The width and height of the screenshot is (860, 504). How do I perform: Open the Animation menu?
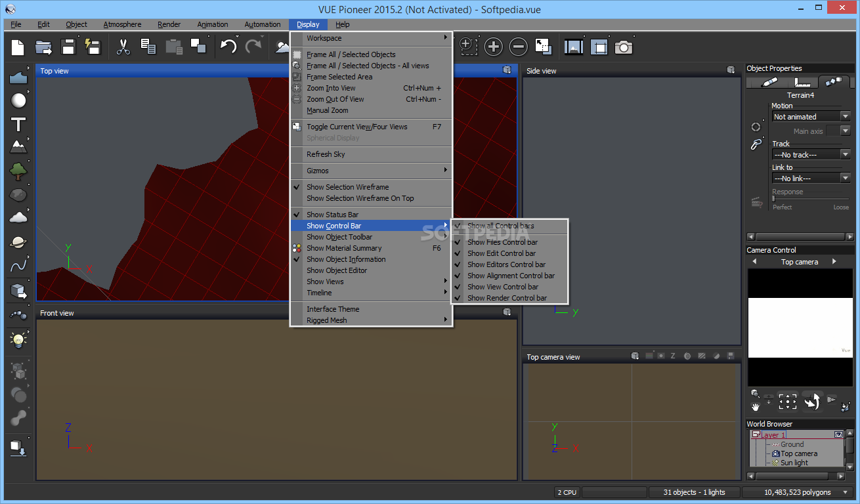(213, 24)
